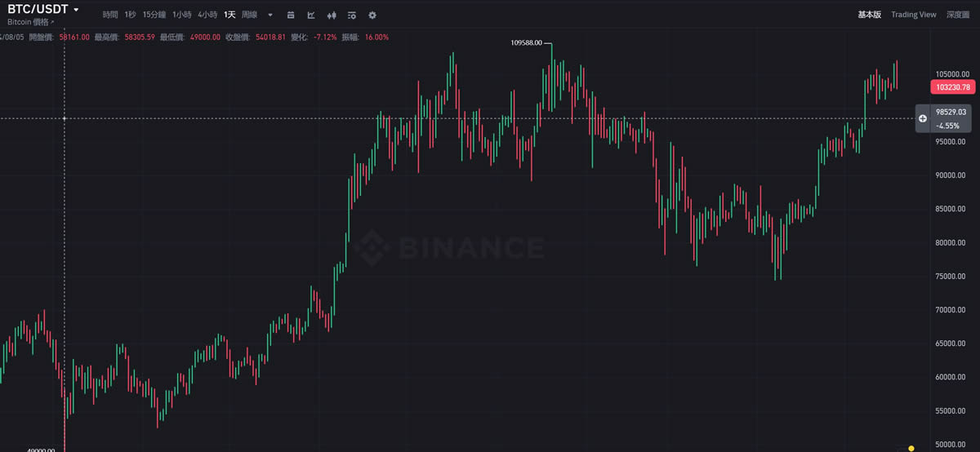Viewport: 980px width, 452px height.
Task: Open the Bitcoin 價格 external link
Action: [x=31, y=23]
